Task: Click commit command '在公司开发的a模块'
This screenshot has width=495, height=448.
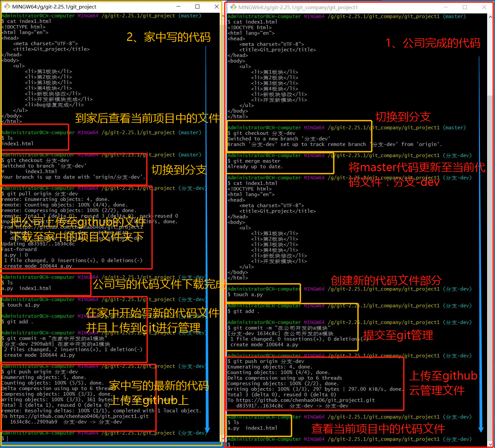Action: [279, 328]
